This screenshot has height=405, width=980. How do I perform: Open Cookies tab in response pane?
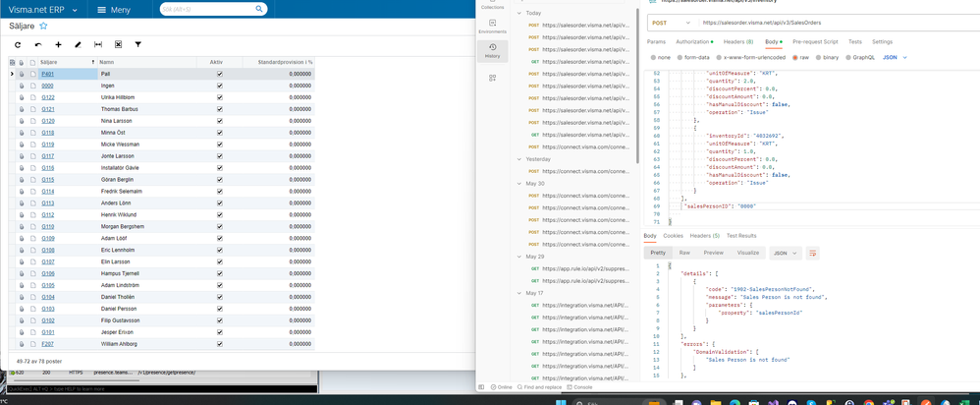pyautogui.click(x=673, y=235)
